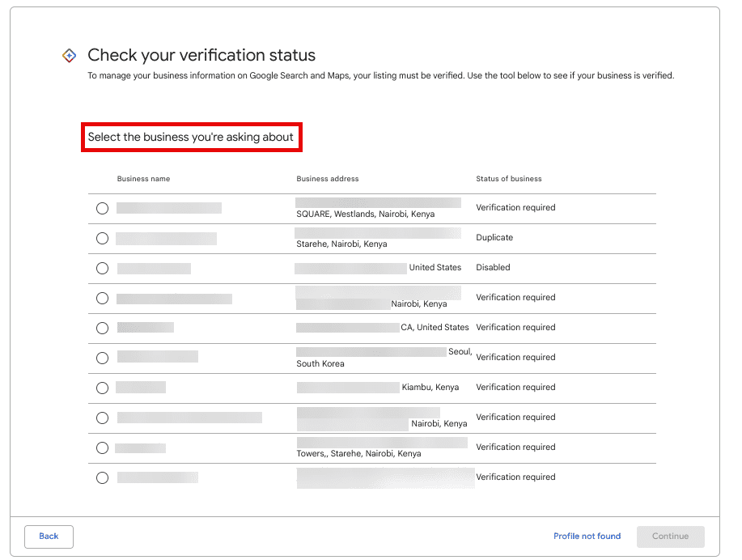Click the 'Kiambu, Kenya' address text
This screenshot has width=742, height=560.
click(x=430, y=387)
